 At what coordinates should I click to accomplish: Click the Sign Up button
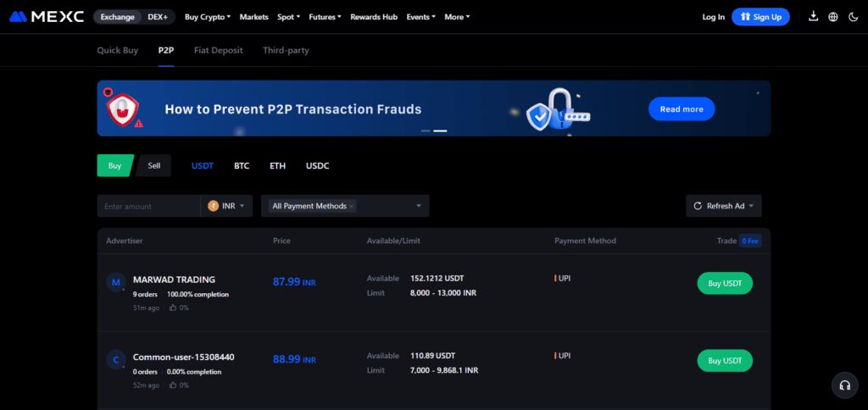coord(760,17)
